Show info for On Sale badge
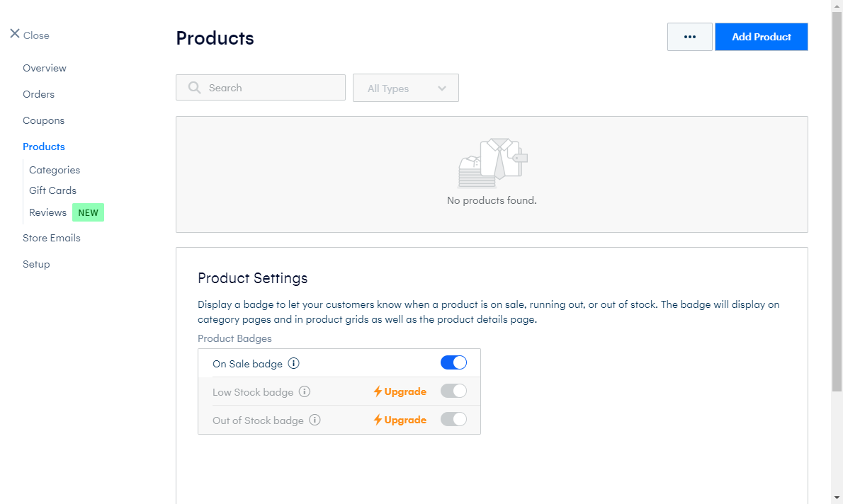 pos(293,363)
